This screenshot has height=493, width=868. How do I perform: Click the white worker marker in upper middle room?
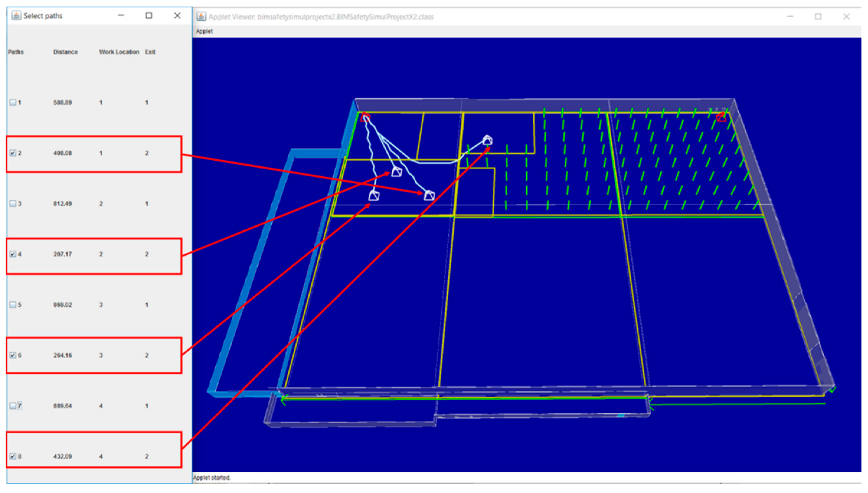(x=487, y=140)
